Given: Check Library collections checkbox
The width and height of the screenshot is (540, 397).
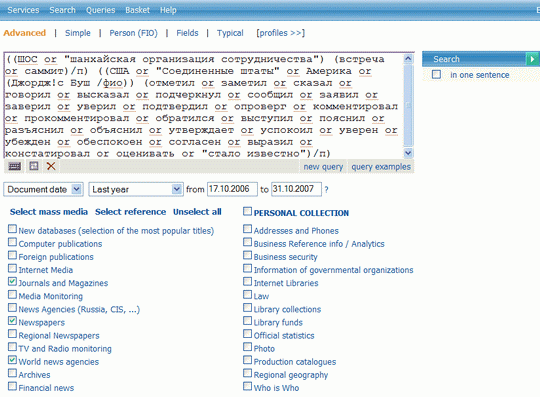Looking at the screenshot, I should (x=247, y=307).
